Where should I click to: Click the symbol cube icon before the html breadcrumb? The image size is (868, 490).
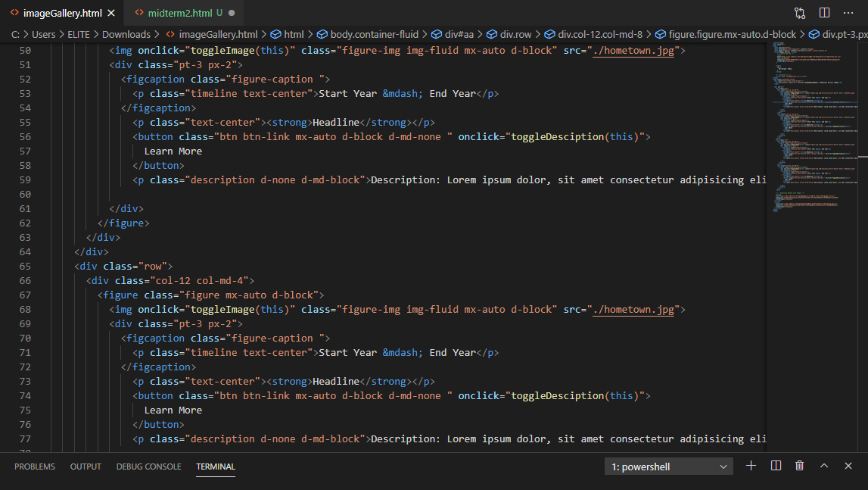275,34
